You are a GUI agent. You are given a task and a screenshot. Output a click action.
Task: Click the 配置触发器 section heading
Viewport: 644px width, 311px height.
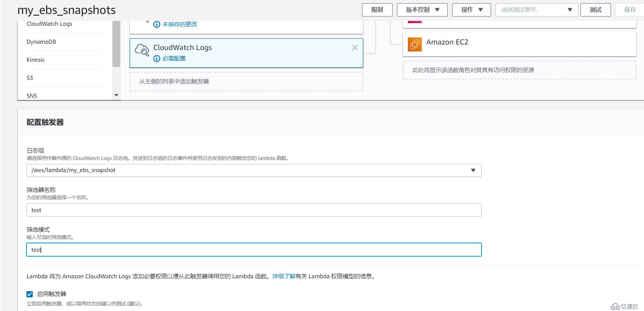[x=45, y=122]
